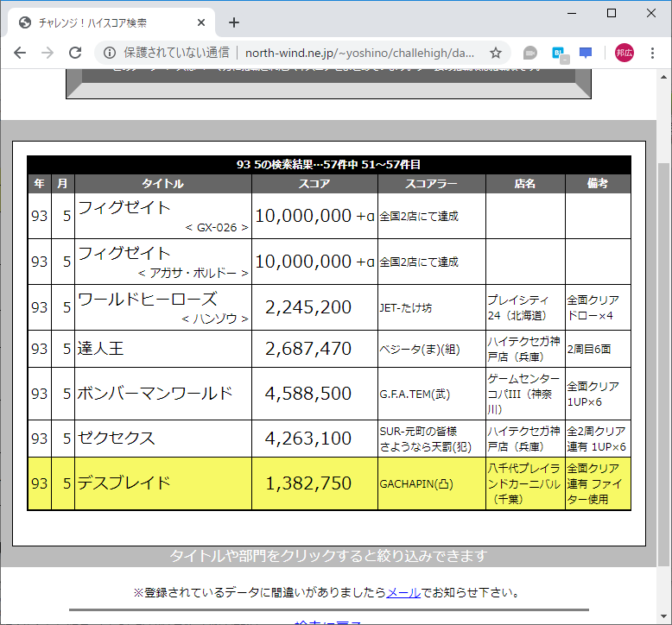Click the shop 八千代プレイランドカーニバル（千葉）

coord(523,483)
